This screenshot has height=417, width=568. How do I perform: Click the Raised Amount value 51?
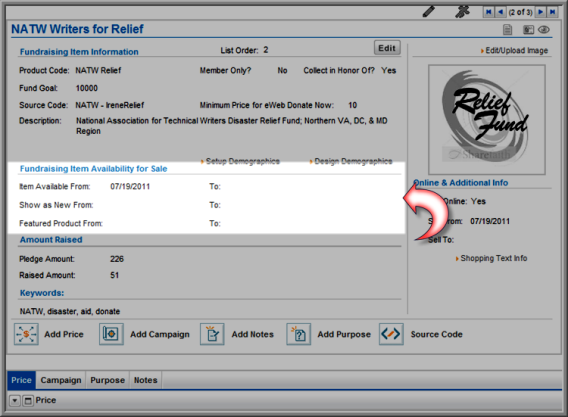(114, 275)
